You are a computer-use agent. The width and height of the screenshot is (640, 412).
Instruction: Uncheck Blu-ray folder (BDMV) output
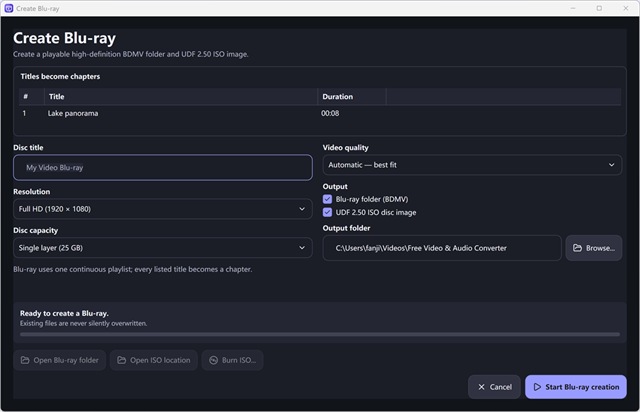point(327,199)
